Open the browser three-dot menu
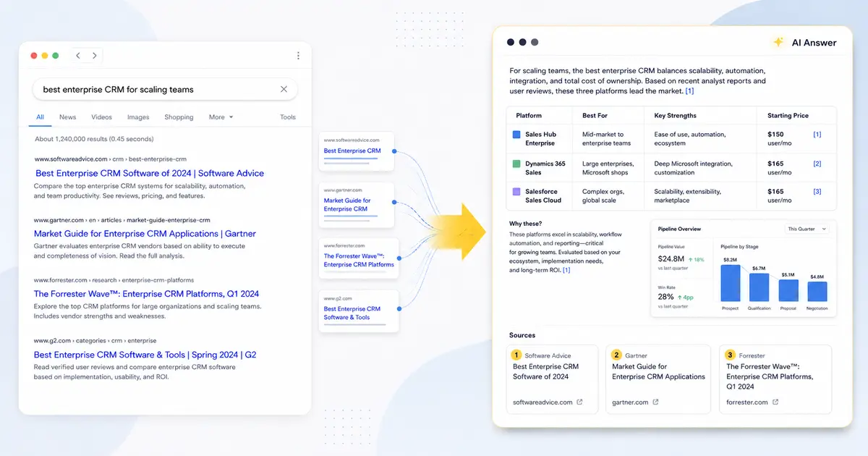 point(298,56)
